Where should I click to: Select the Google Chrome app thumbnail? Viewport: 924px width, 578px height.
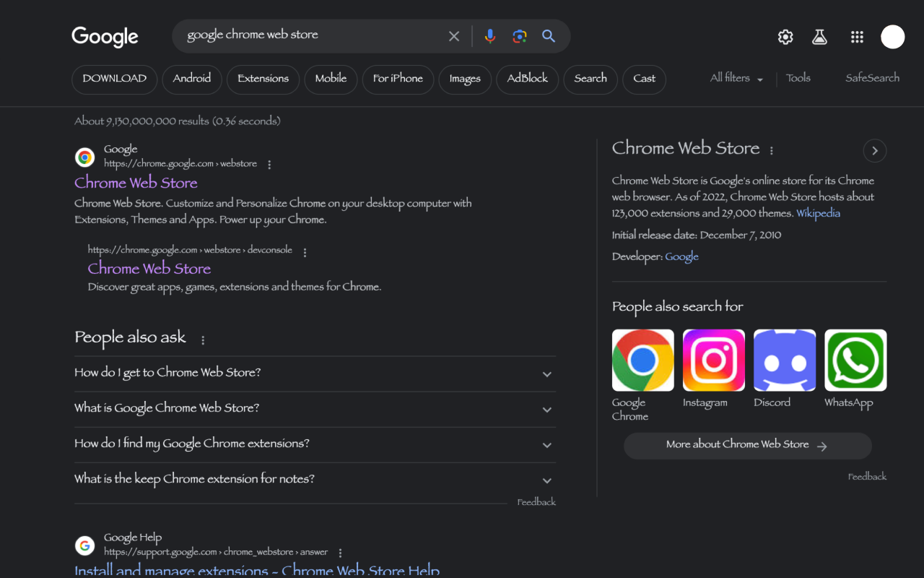[x=643, y=361]
